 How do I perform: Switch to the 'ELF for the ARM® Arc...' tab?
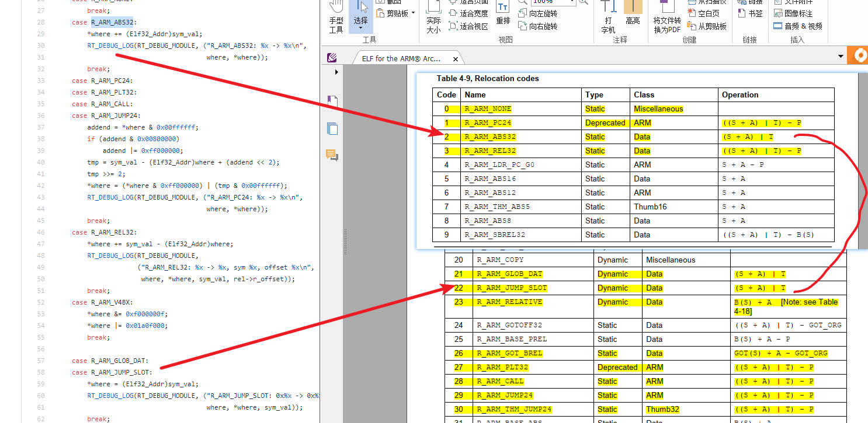[x=401, y=58]
